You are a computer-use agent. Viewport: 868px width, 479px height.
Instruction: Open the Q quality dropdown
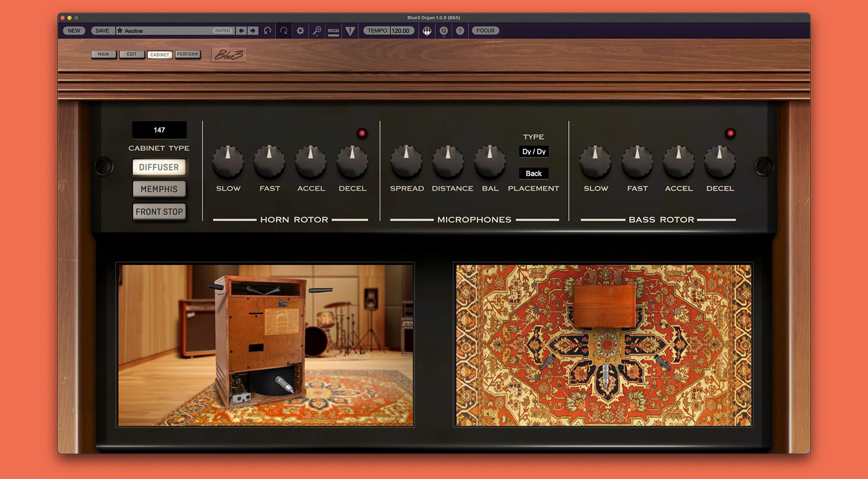point(444,30)
